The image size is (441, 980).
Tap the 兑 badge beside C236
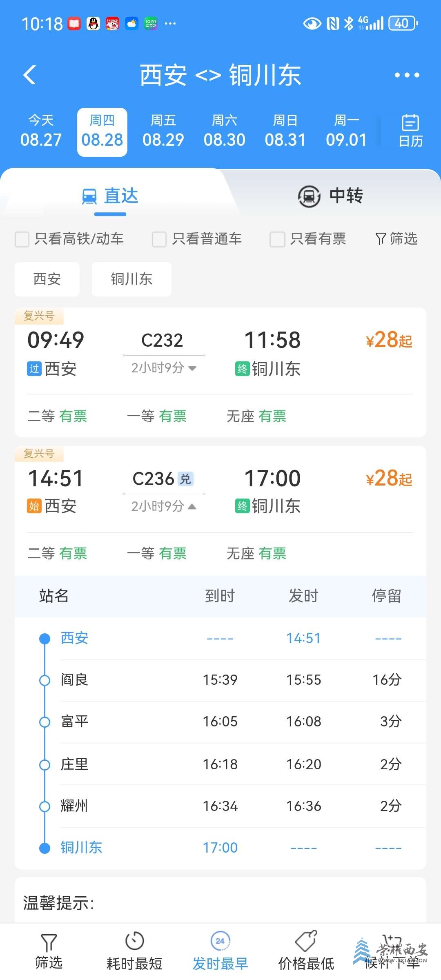(186, 479)
